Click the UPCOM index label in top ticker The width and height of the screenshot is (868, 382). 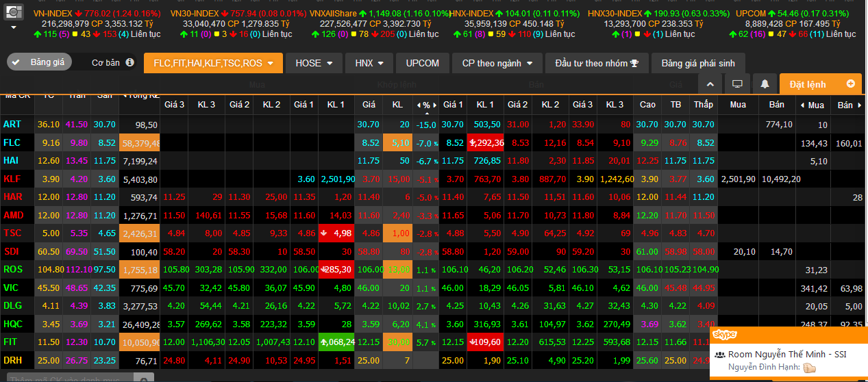751,13
